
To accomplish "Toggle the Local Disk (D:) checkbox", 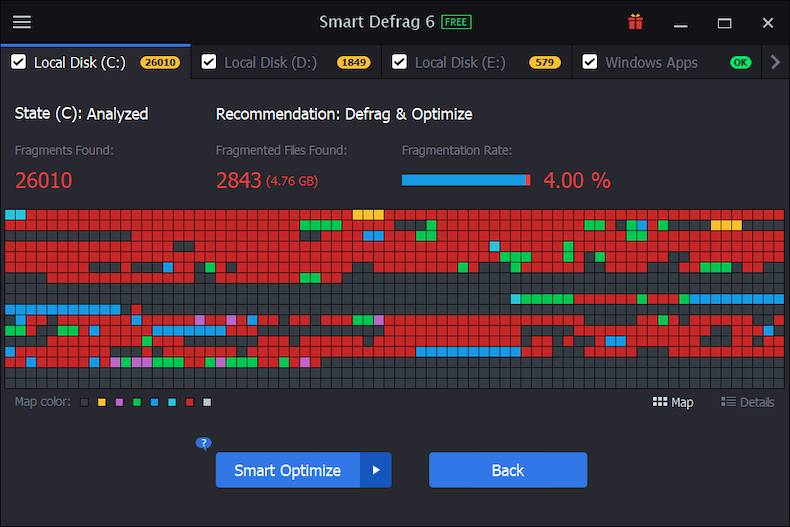I will coord(209,62).
